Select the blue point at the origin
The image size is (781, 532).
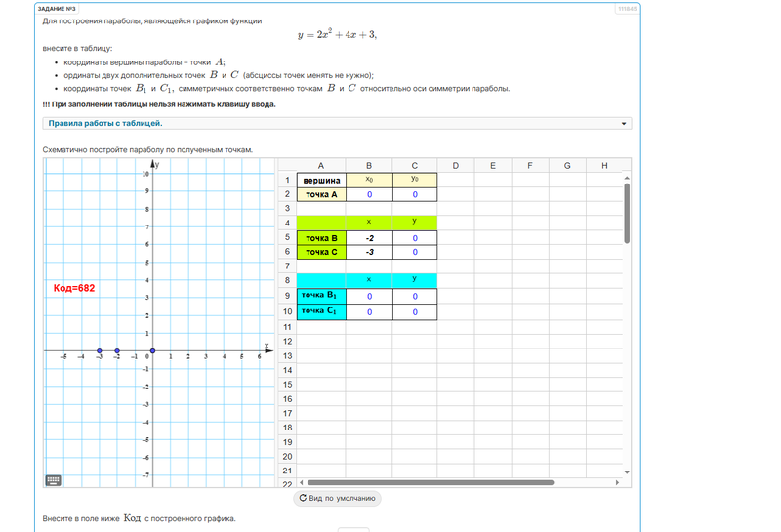click(153, 350)
